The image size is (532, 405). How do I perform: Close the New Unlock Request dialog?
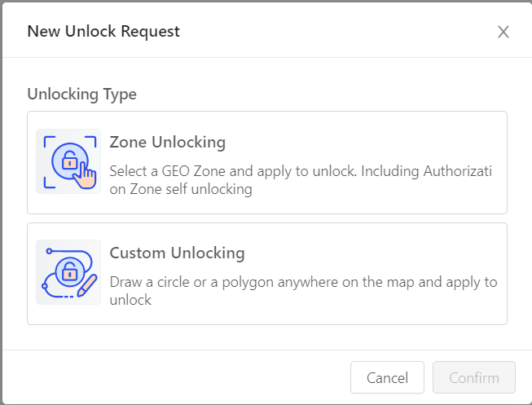pos(503,32)
